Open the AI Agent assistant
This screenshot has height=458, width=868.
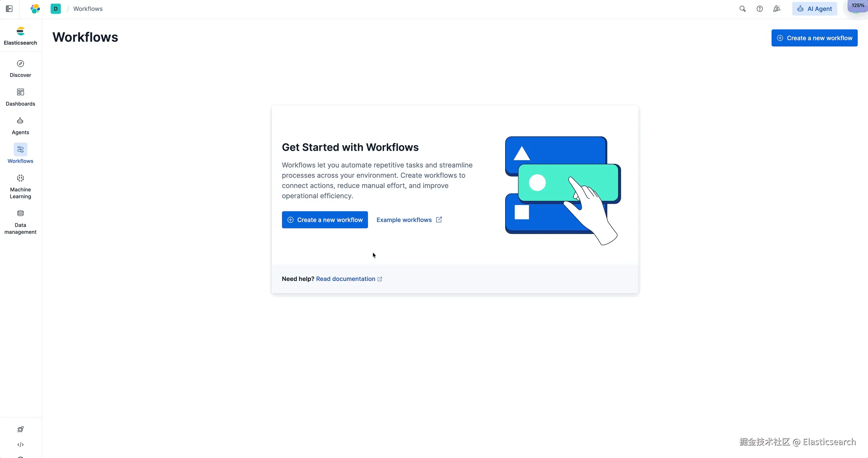click(815, 9)
